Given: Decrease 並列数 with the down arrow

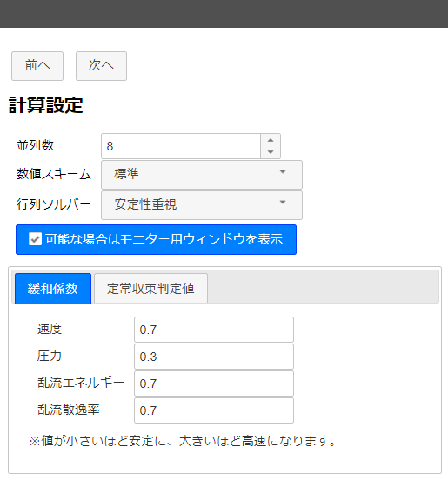Looking at the screenshot, I should (x=271, y=152).
